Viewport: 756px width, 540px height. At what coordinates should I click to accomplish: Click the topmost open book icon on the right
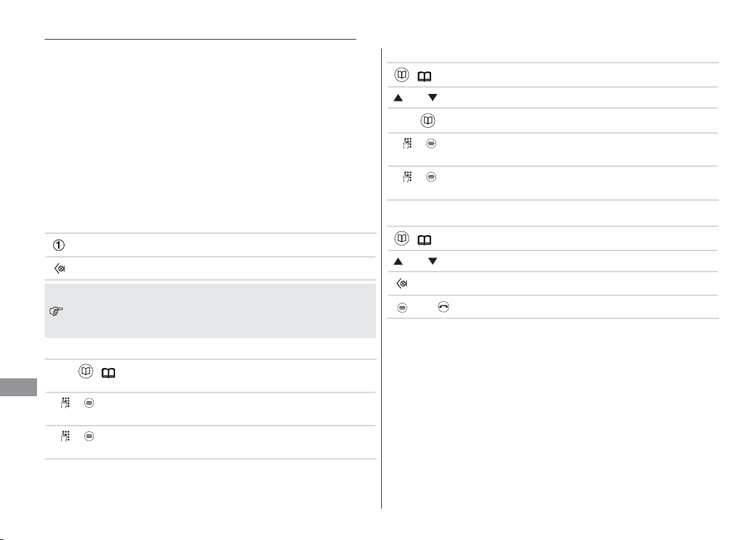tap(424, 77)
